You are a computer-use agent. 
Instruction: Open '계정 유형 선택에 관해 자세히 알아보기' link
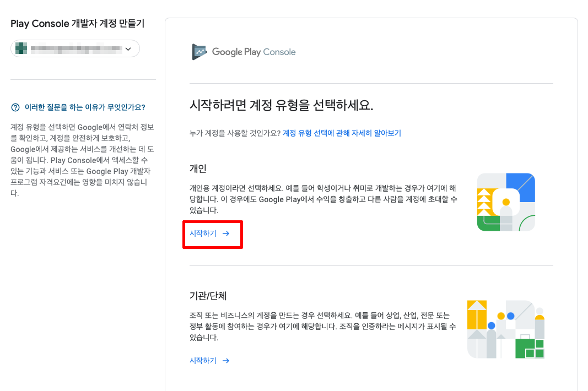[x=342, y=133]
